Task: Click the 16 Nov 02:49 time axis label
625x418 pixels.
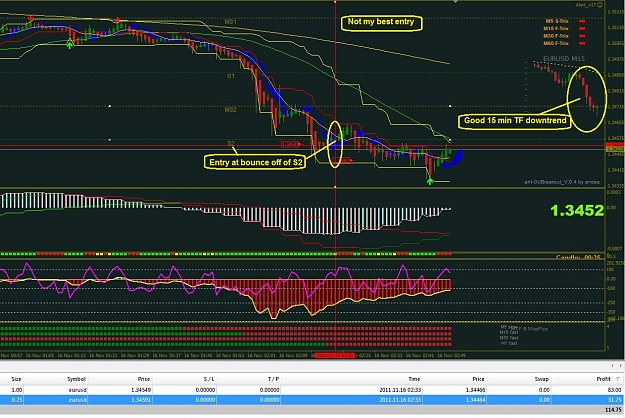Action: point(452,355)
